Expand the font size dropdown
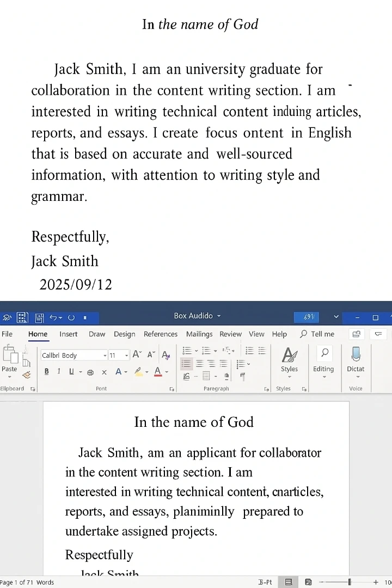The image size is (392, 588). (x=127, y=356)
